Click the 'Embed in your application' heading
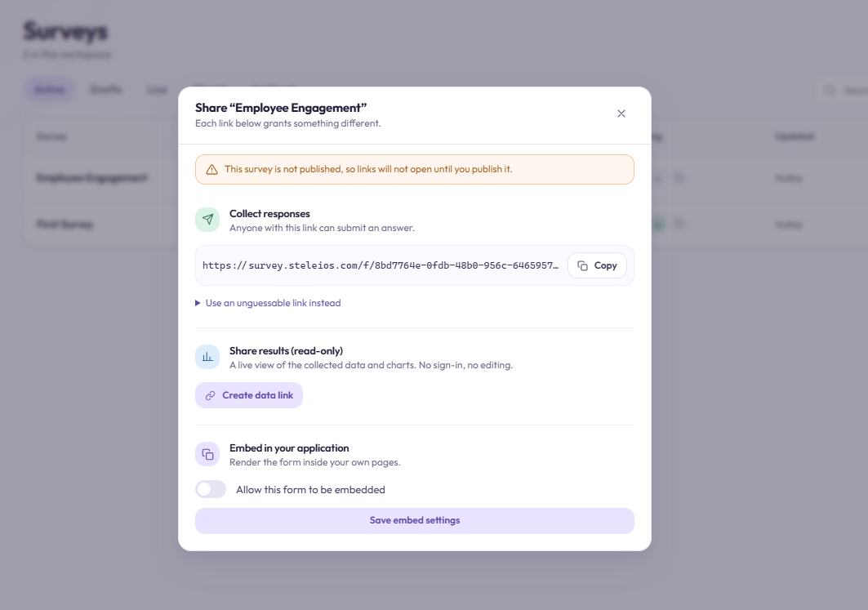Image resolution: width=868 pixels, height=610 pixels. 289,448
